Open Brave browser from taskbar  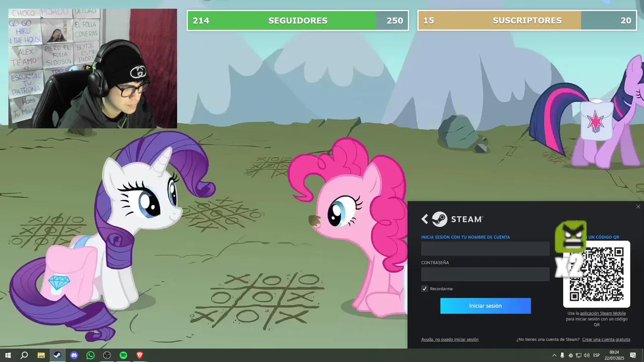[140, 355]
